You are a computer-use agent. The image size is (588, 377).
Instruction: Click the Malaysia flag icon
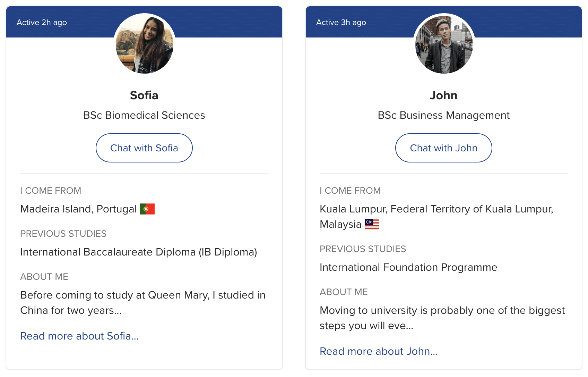click(372, 224)
